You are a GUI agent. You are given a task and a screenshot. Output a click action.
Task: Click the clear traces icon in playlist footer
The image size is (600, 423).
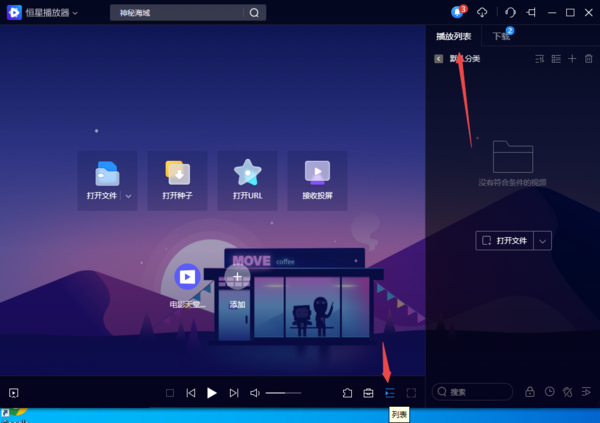click(568, 392)
